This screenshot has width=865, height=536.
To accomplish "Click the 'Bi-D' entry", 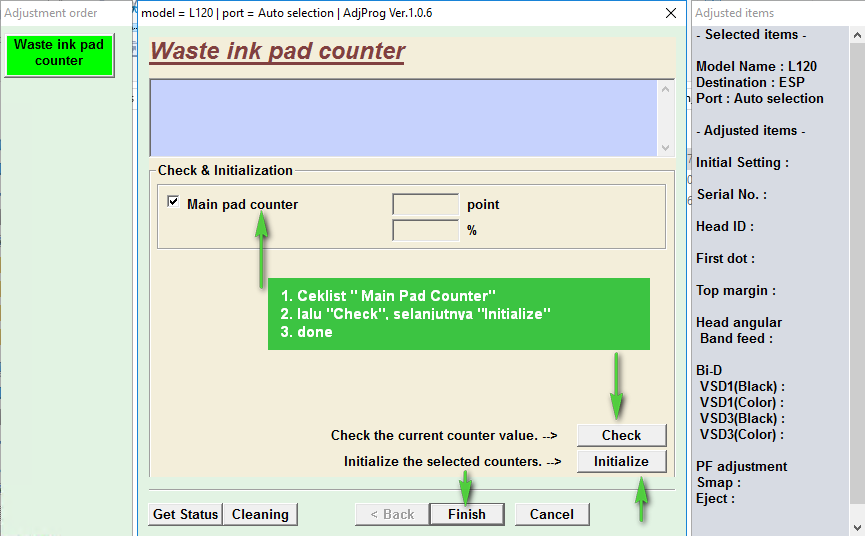I will coord(709,370).
